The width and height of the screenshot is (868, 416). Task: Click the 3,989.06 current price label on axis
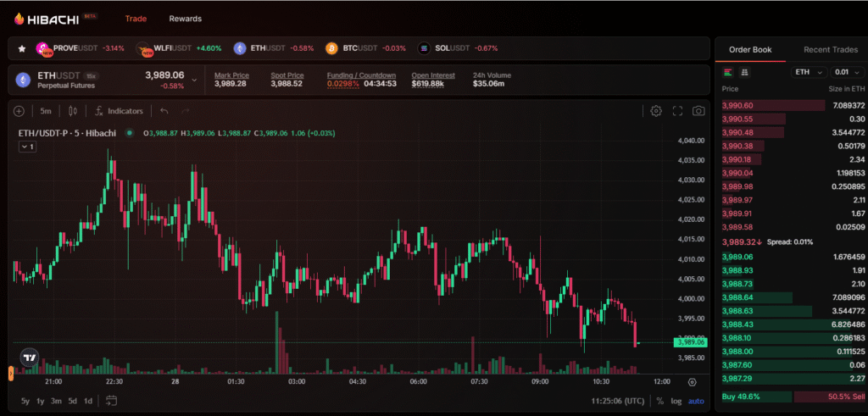[690, 342]
